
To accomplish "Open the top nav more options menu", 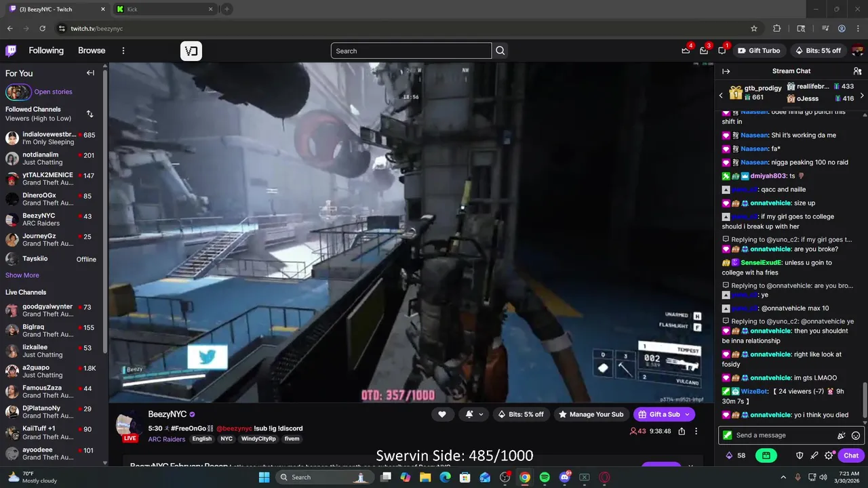I will [123, 51].
